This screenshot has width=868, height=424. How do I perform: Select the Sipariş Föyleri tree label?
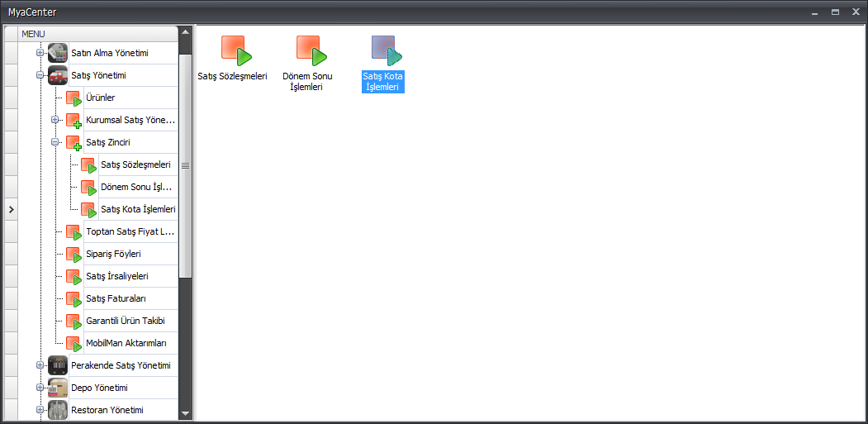[x=113, y=255]
